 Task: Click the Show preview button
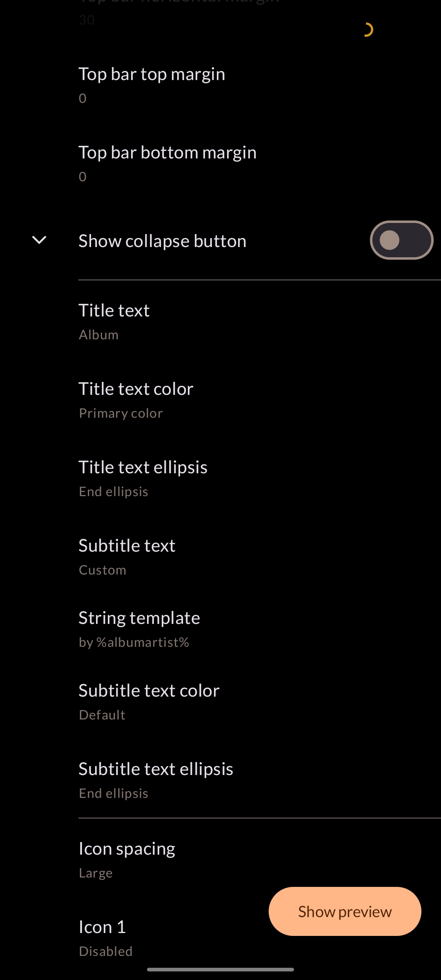pos(345,911)
